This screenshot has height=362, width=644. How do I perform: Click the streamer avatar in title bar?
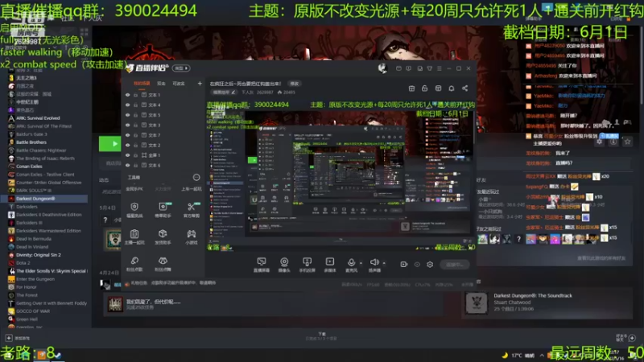pos(382,68)
